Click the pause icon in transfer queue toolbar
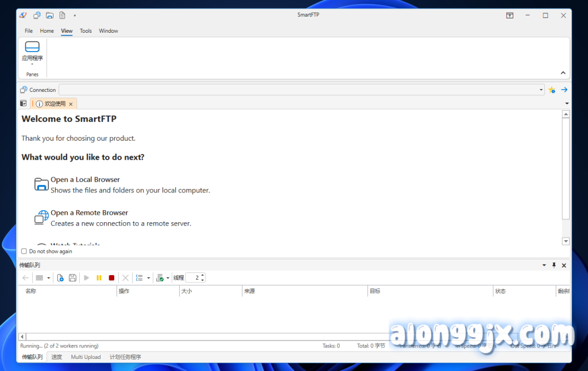 99,278
